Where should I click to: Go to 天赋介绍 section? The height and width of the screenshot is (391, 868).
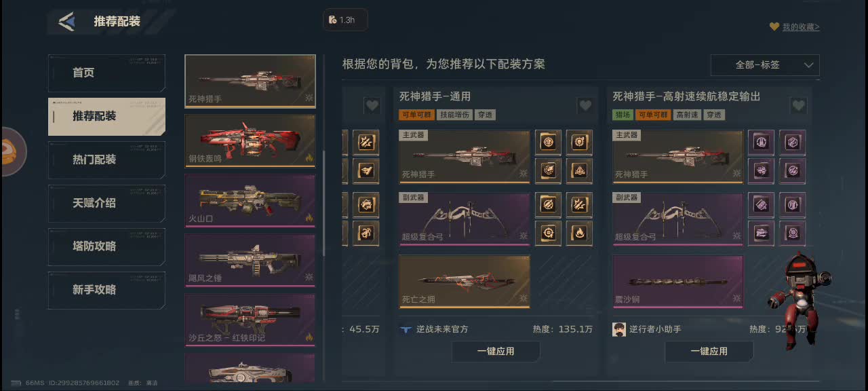tap(106, 203)
